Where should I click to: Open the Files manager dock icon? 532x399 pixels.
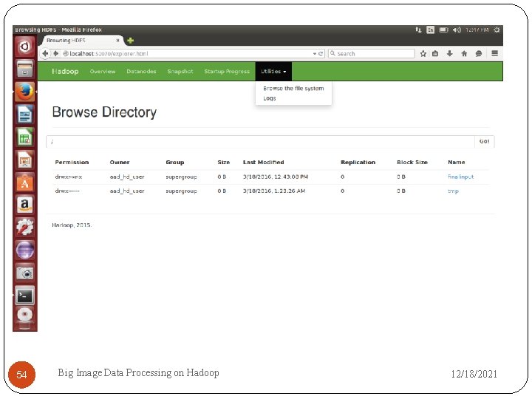click(x=25, y=69)
